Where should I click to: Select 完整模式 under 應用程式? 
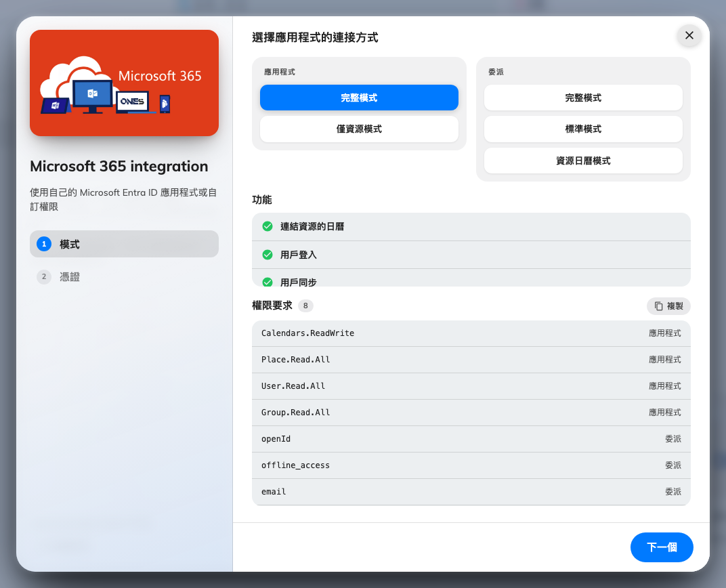359,98
